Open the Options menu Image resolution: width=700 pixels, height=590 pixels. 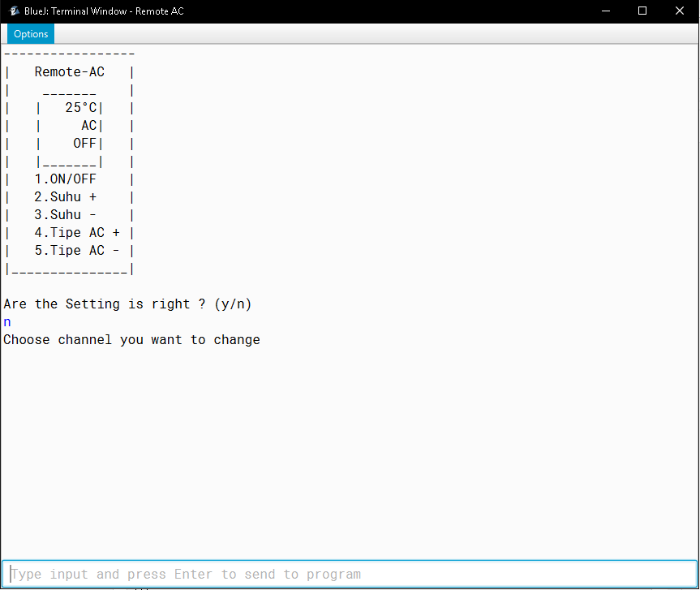(31, 34)
